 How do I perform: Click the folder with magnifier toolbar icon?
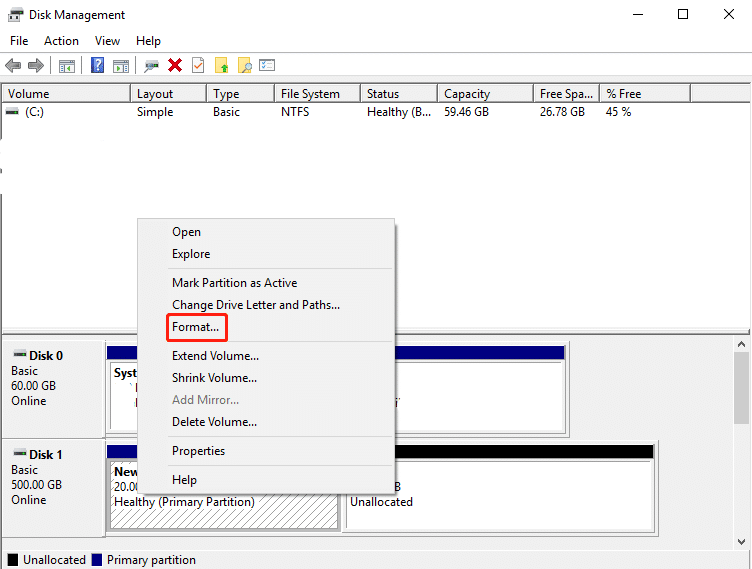coord(245,65)
